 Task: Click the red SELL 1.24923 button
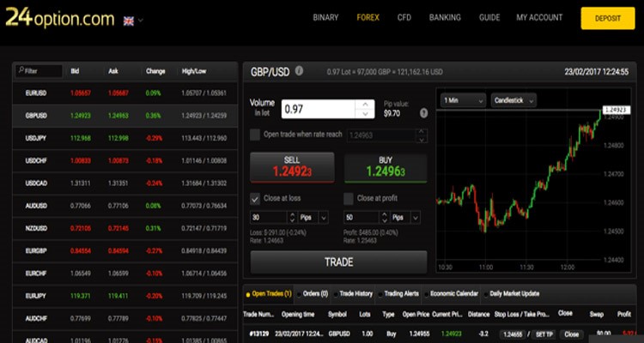290,168
